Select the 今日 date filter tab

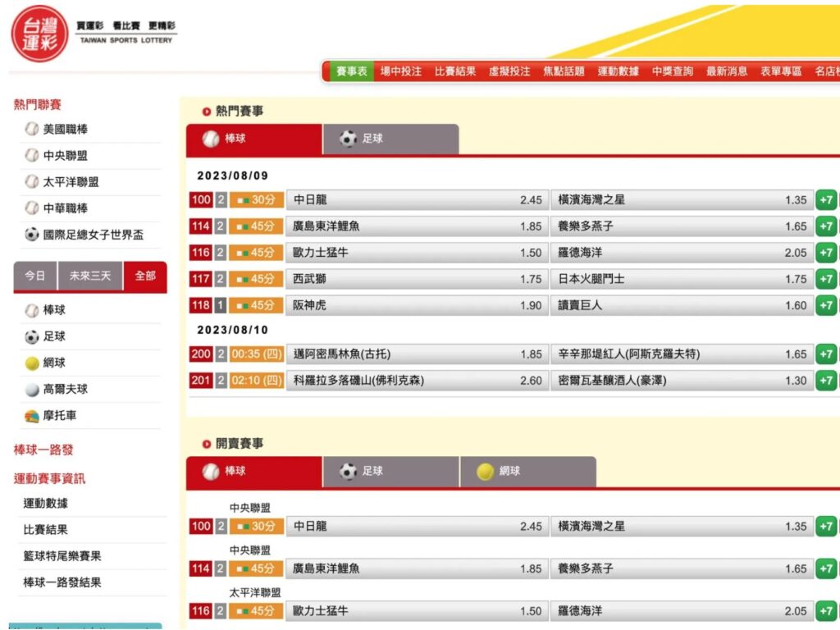pyautogui.click(x=34, y=276)
